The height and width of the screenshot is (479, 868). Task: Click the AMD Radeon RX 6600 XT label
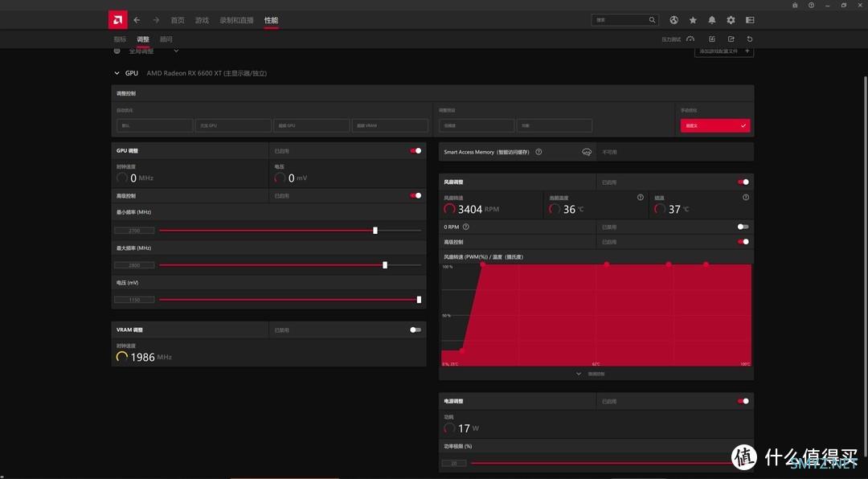[207, 73]
